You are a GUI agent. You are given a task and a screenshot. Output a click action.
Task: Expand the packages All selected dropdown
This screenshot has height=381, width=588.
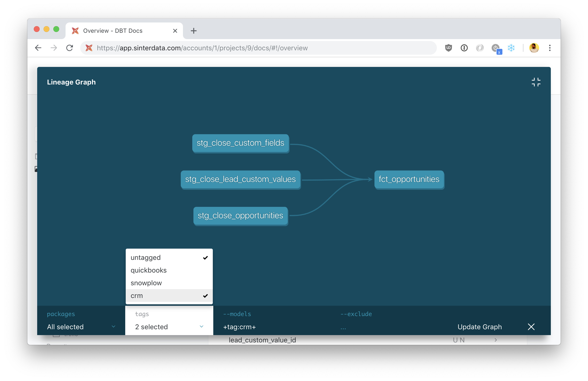(x=81, y=327)
